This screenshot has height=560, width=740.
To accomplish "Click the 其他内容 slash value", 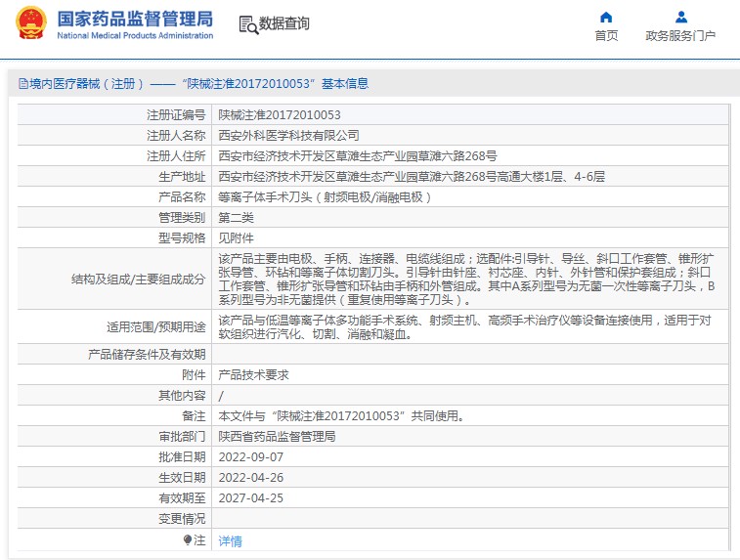I will [221, 396].
